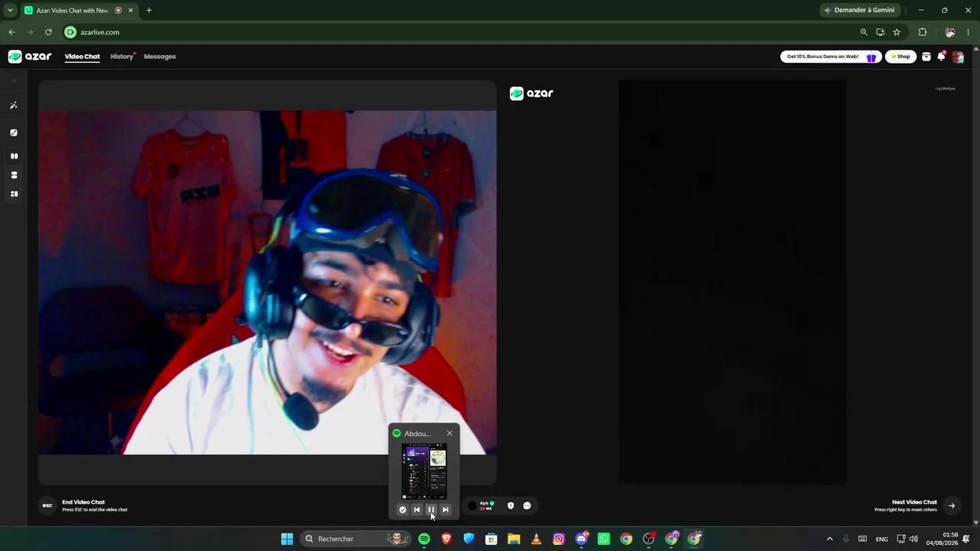Select the stacked video layout
This screenshot has width=980, height=551.
[x=14, y=175]
